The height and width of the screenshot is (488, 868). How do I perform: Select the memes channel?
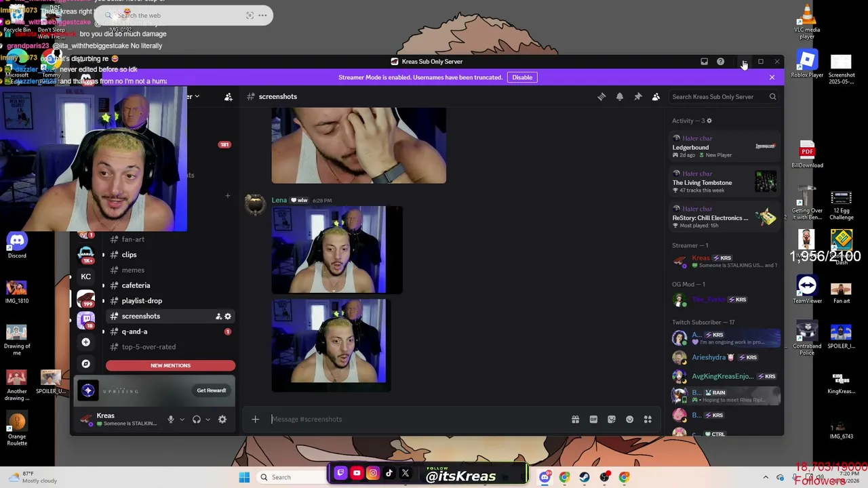coord(133,270)
